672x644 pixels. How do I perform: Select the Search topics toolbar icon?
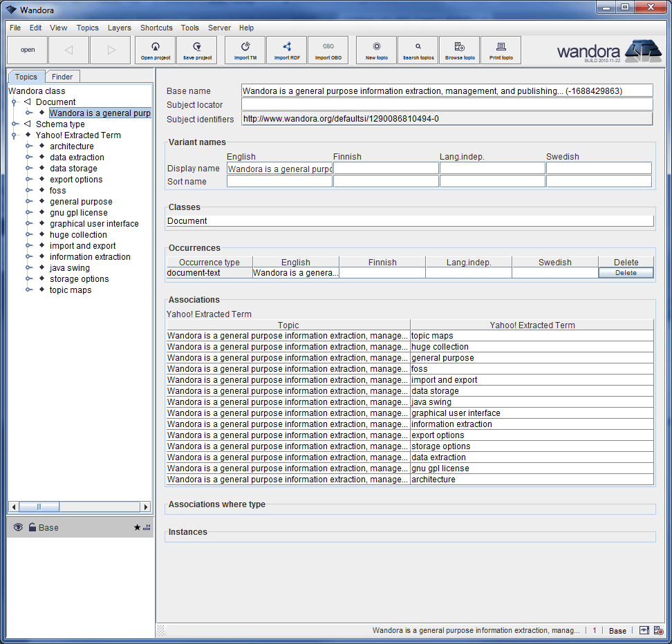418,50
